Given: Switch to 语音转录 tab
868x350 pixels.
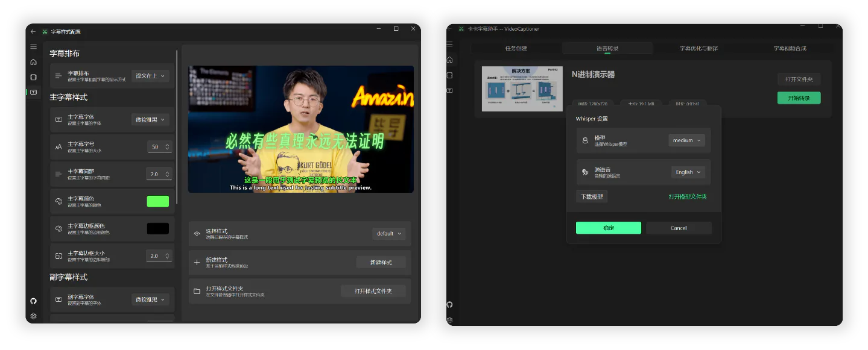Looking at the screenshot, I should (607, 48).
